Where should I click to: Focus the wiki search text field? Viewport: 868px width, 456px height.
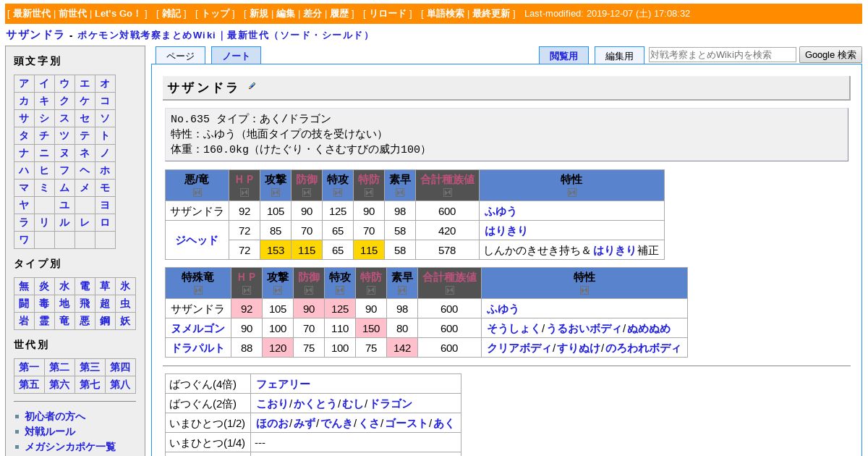coord(723,54)
